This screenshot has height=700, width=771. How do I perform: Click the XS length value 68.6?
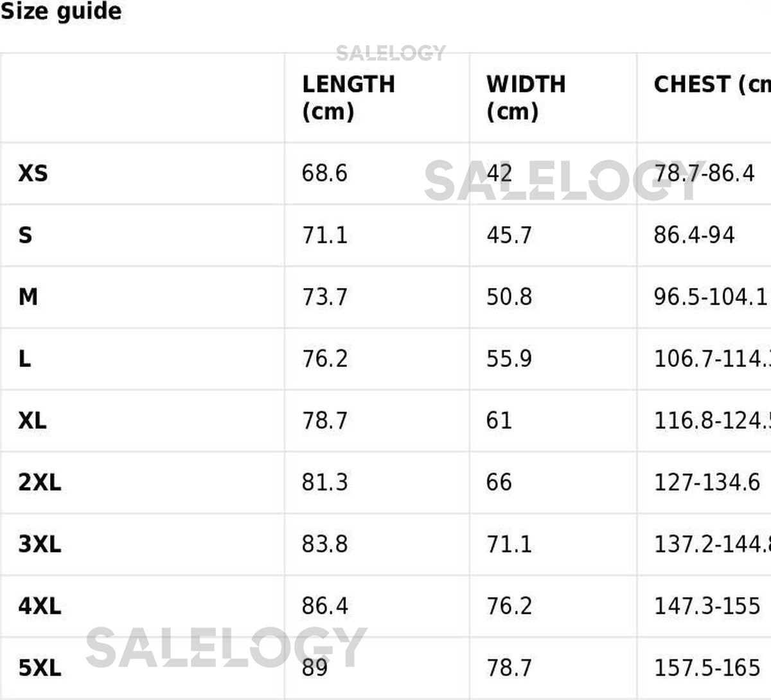[324, 173]
